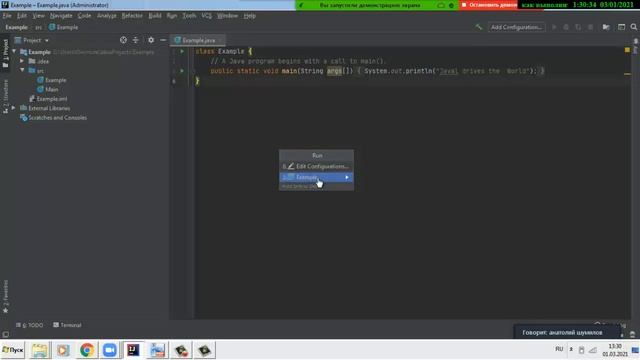The width and height of the screenshot is (640, 360).
Task: Click the Example class icon in breadcrumb bar
Action: [52, 27]
